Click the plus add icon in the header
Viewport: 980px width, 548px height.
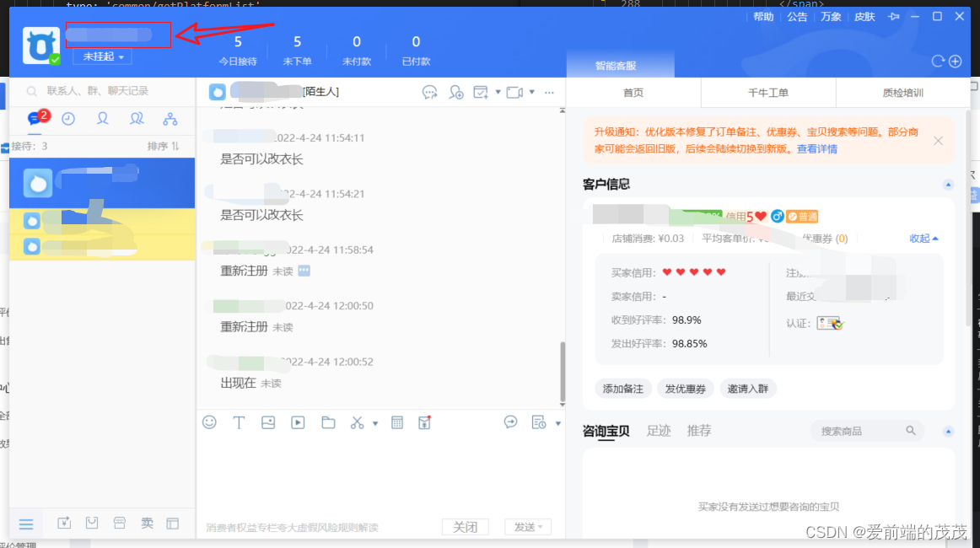tap(955, 62)
